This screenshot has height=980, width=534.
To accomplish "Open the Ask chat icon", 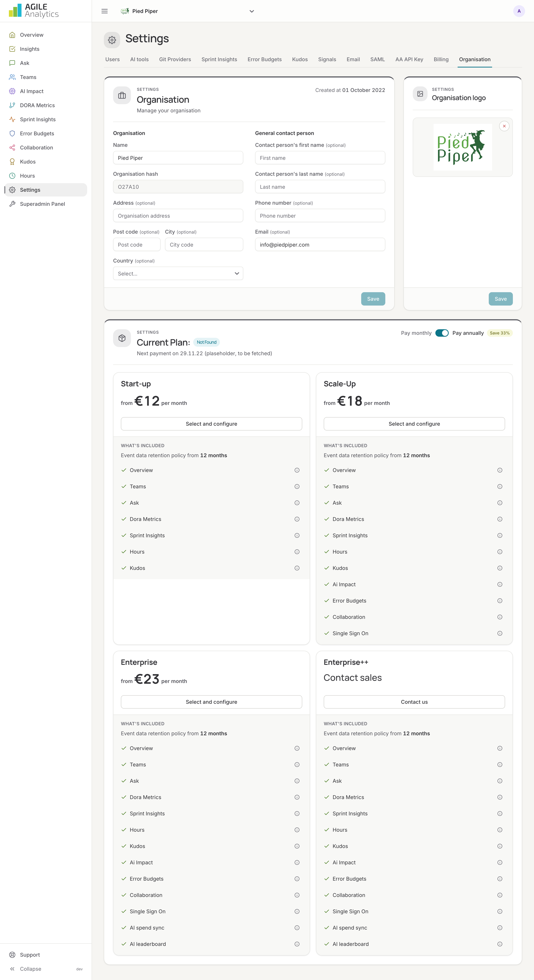I will [x=12, y=63].
